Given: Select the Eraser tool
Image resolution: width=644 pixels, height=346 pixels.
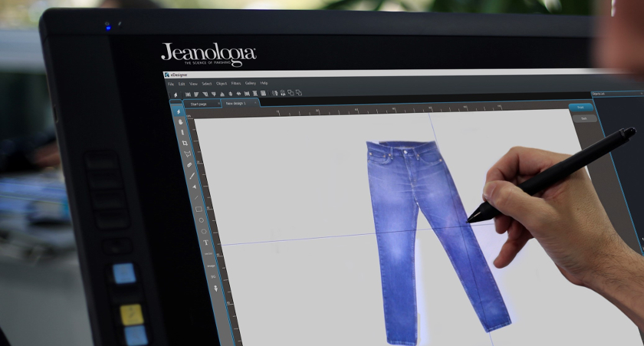Looking at the screenshot, I should coord(190,165).
